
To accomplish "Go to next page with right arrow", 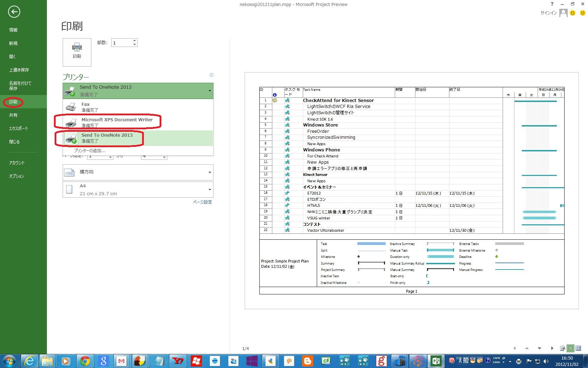I will pos(552,348).
